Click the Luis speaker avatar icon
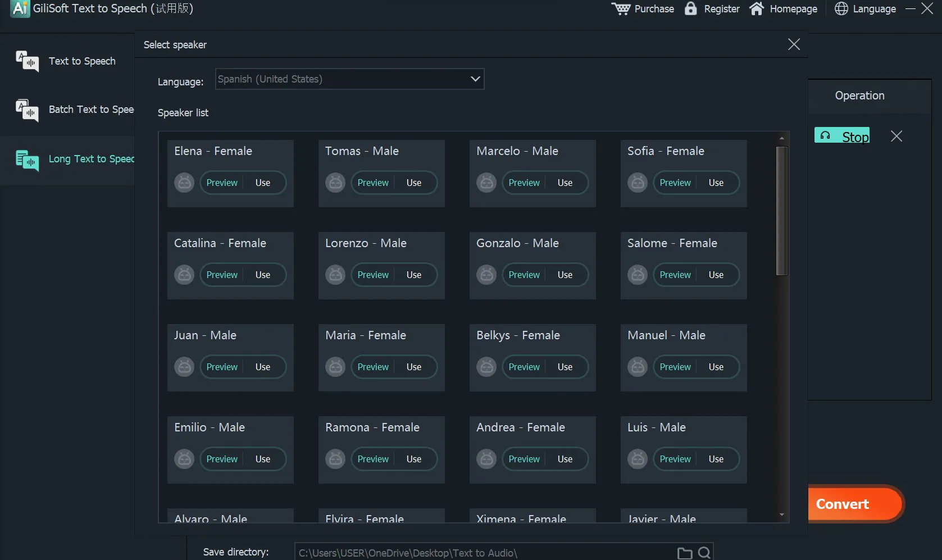Screen dimensions: 942x560 (x=638, y=459)
